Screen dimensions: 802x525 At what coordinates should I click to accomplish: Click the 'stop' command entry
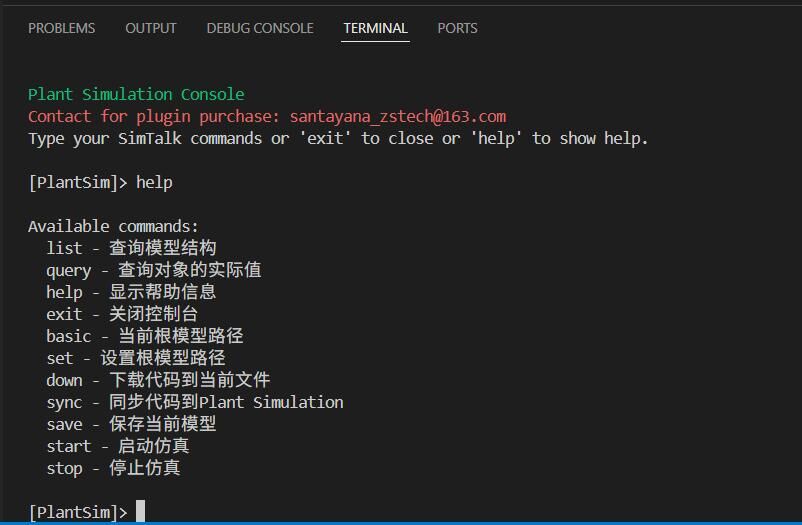point(64,468)
